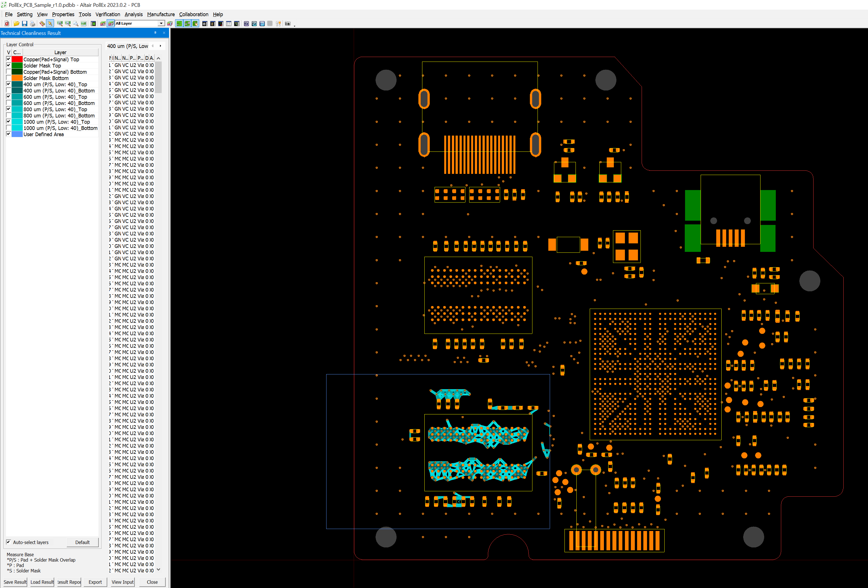868x588 pixels.
Task: Click next arrow beside 400 um tab
Action: (161, 46)
